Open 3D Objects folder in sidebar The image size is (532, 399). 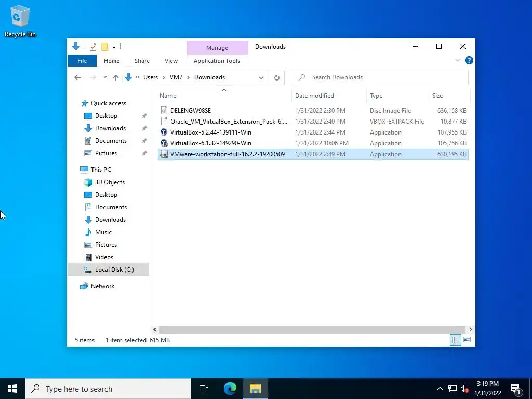(x=110, y=182)
